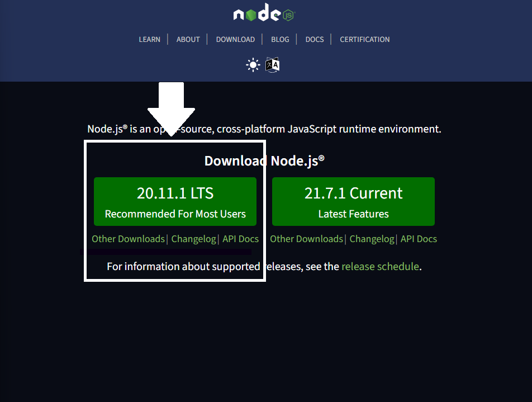Open Other Downloads under the LTS button
Image resolution: width=532 pixels, height=402 pixels.
tap(129, 239)
